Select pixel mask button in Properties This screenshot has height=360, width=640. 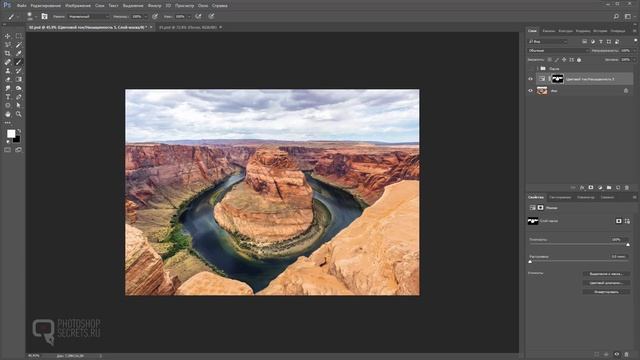click(x=619, y=221)
